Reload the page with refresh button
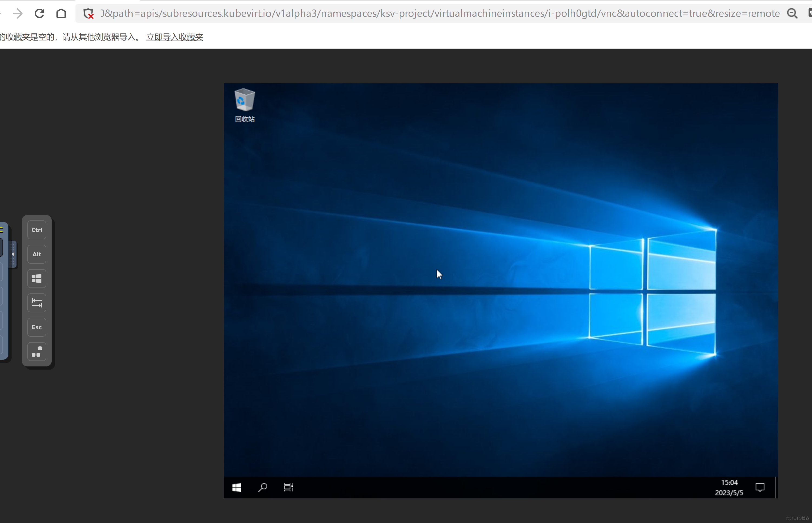This screenshot has height=523, width=812. click(40, 14)
